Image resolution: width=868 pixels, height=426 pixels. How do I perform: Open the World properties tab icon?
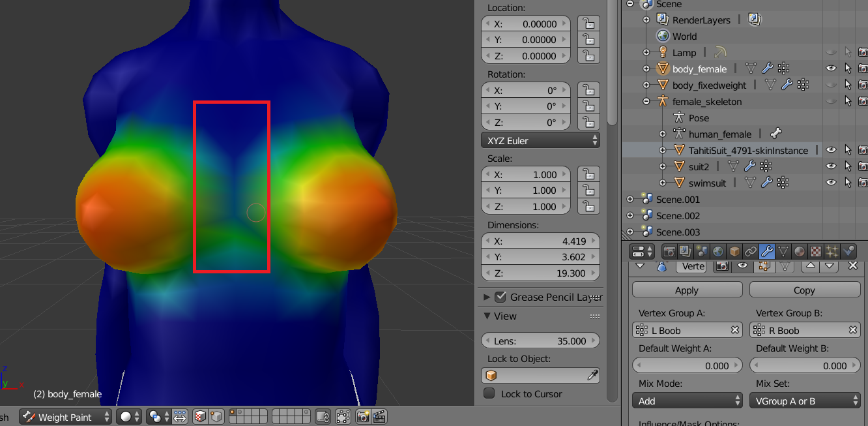[717, 251]
